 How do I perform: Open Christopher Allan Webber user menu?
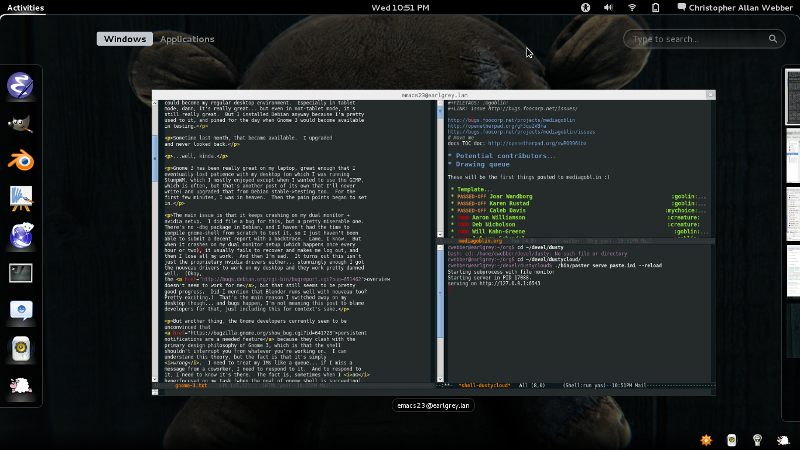[735, 8]
